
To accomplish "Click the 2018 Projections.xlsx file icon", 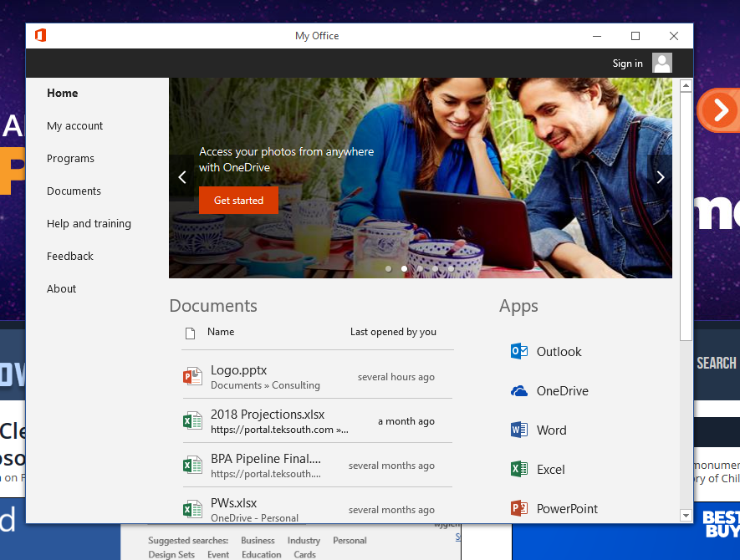I will [x=192, y=420].
